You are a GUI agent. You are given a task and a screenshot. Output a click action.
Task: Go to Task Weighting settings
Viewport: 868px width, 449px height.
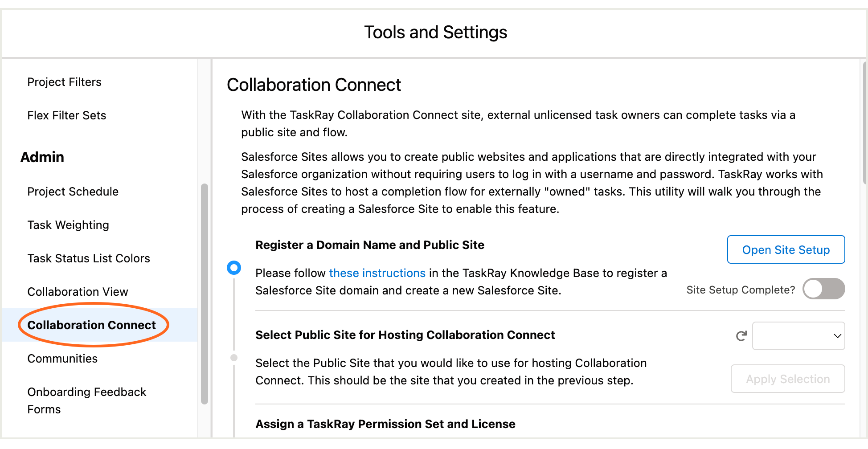tap(68, 225)
